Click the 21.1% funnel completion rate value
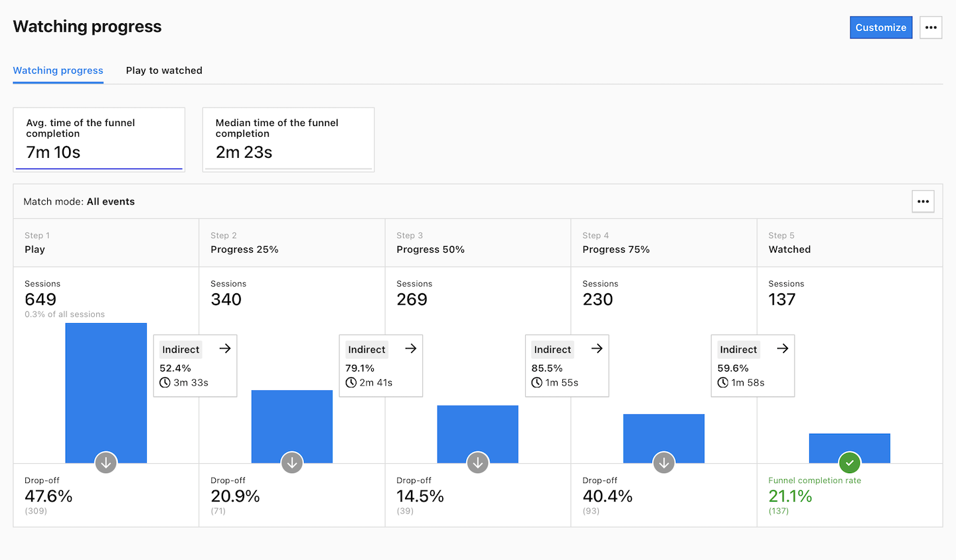The width and height of the screenshot is (956, 560). (x=791, y=496)
